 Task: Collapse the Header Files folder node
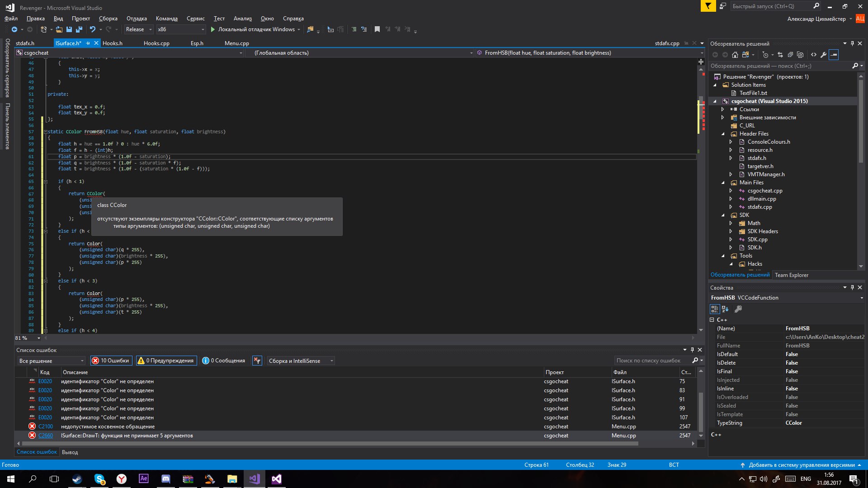723,134
